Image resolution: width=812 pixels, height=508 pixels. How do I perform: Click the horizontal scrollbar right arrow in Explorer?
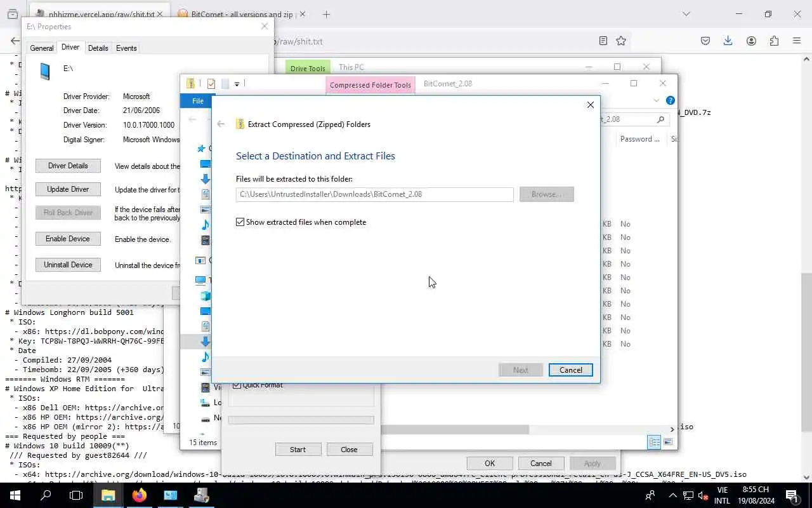(x=672, y=430)
